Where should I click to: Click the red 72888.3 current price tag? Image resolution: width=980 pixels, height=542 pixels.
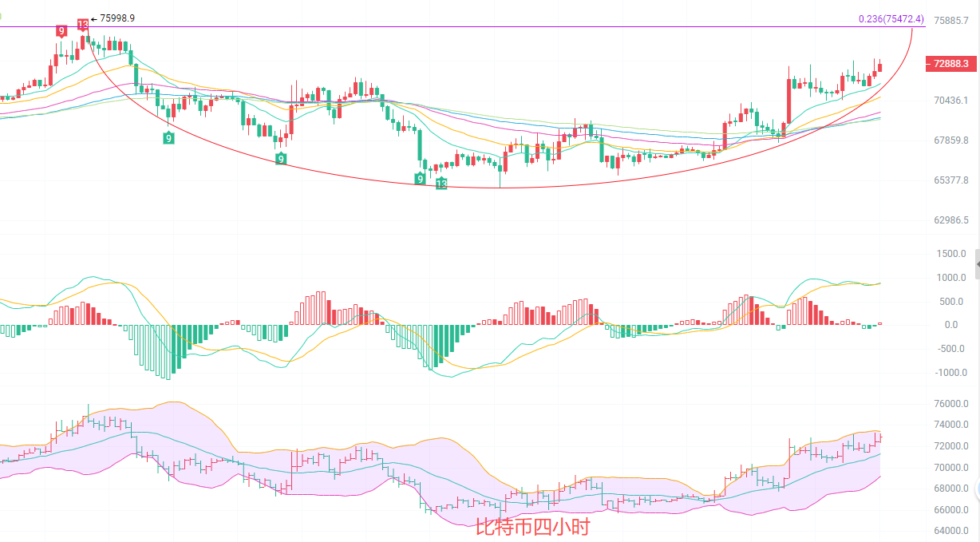[x=950, y=64]
